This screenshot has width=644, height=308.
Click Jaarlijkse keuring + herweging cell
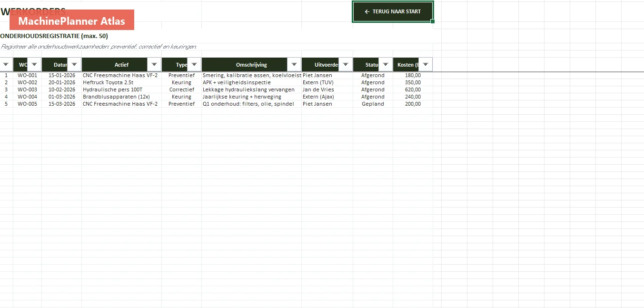coord(251,97)
